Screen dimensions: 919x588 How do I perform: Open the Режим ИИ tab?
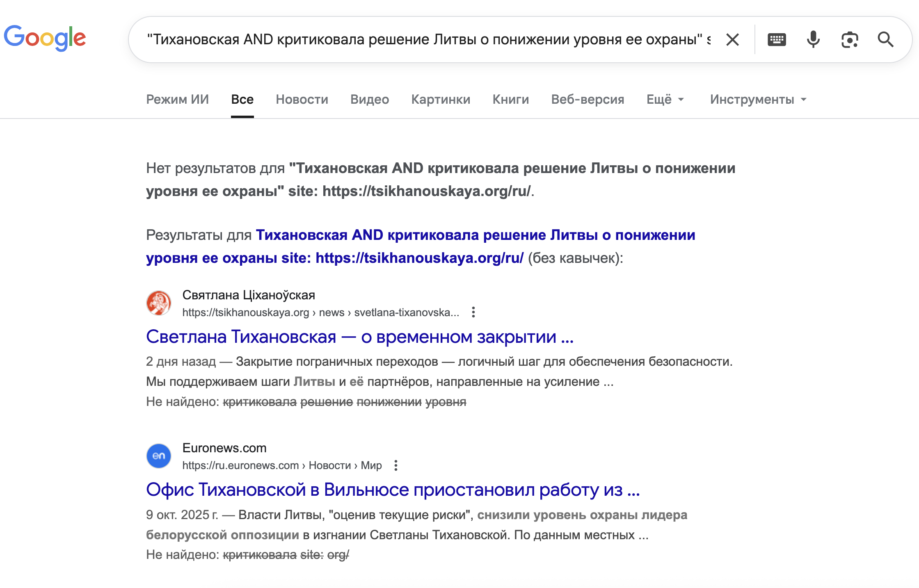pos(178,99)
